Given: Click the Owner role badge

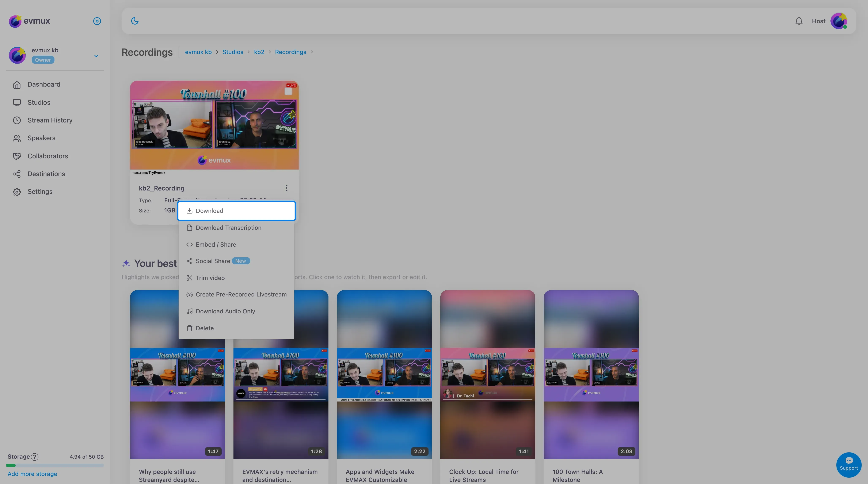Looking at the screenshot, I should click(x=43, y=60).
